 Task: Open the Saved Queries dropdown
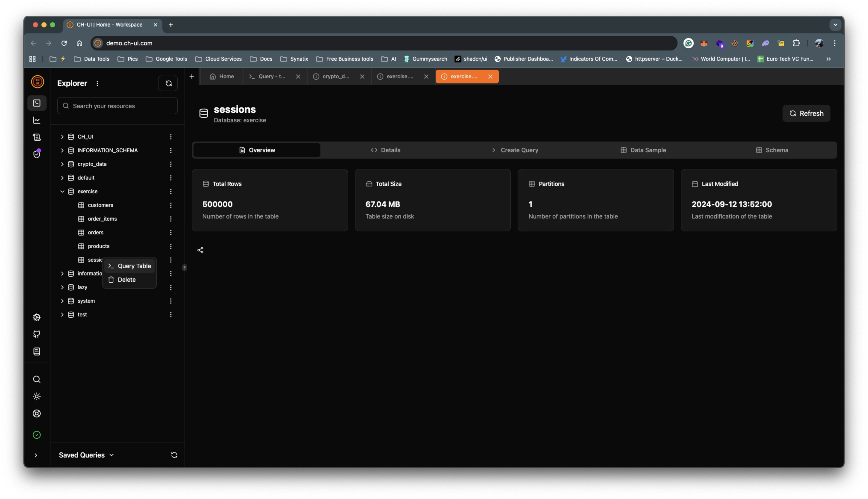click(86, 455)
